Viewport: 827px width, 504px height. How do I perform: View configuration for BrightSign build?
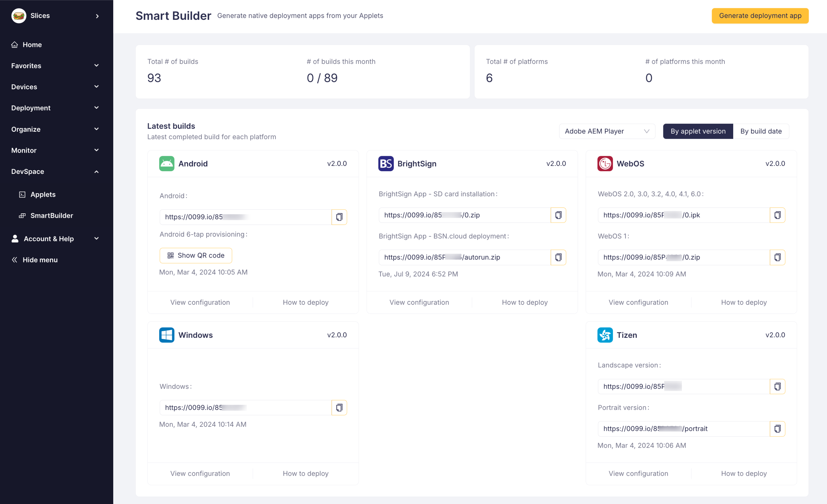click(x=419, y=302)
